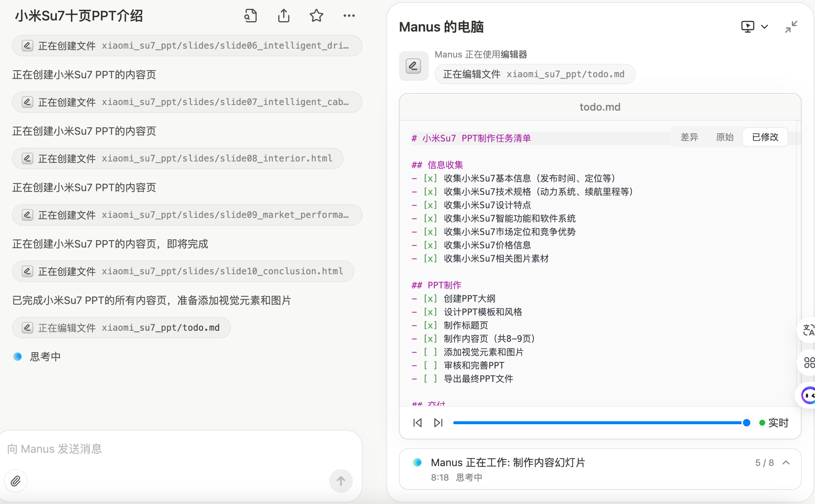Screen dimensions: 815x504
Task: Click pencil icon on slide10_conclusion chip
Action: click(27, 271)
